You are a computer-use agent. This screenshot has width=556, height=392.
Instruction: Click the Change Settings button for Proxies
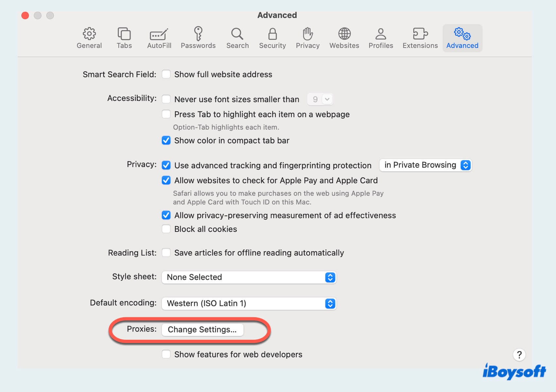click(202, 330)
